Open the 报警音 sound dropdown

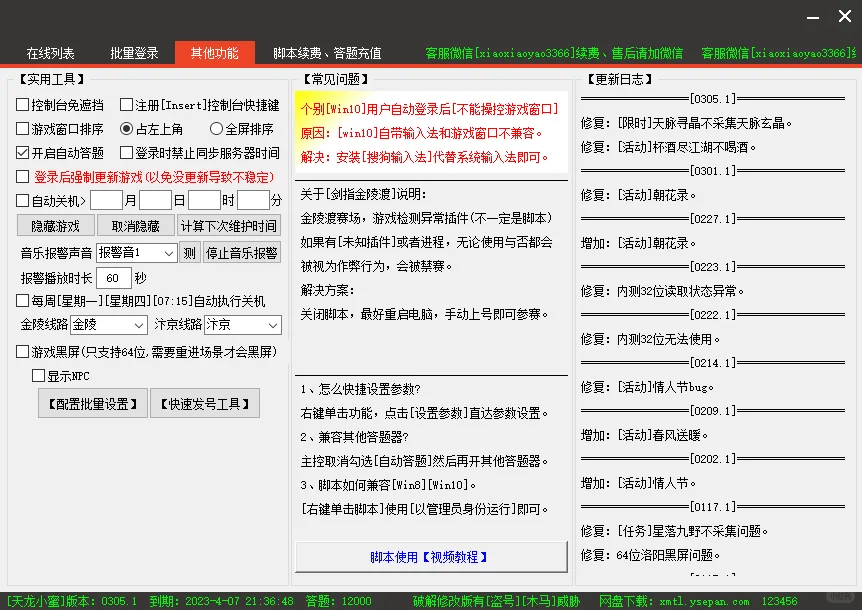(137, 253)
